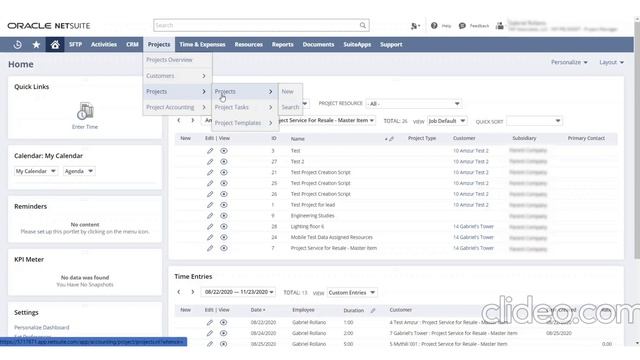Edit the Test 2 project
The width and height of the screenshot is (640, 360).
(210, 162)
